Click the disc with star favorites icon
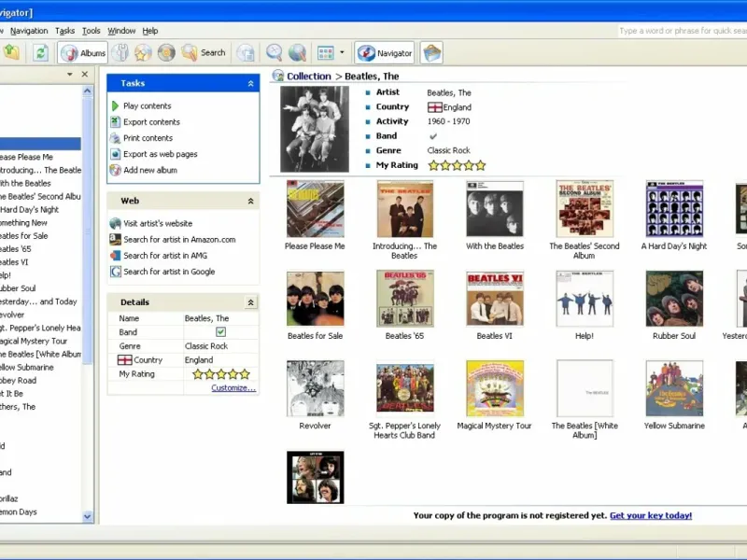747x560 pixels. click(x=143, y=52)
